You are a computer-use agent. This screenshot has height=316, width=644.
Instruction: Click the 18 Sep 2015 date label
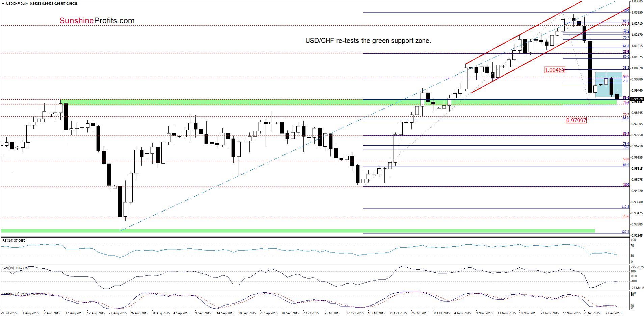pos(247,313)
